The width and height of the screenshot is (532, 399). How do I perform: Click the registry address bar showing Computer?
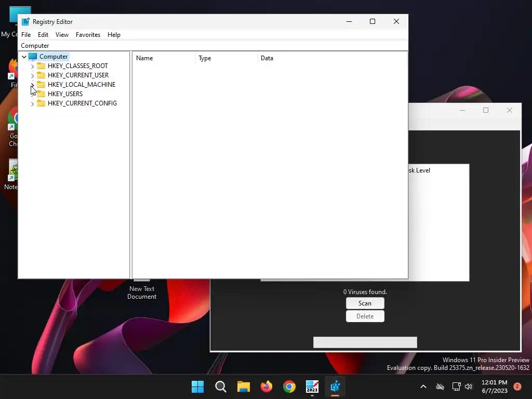click(214, 46)
